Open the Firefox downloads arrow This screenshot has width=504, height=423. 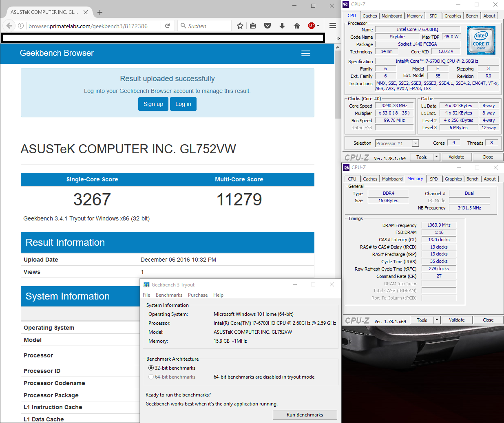[x=282, y=26]
